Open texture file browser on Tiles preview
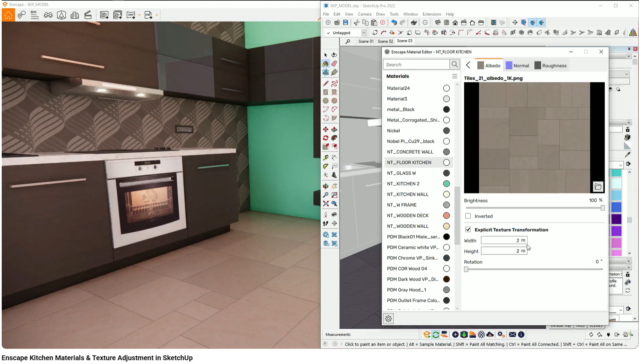The width and height of the screenshot is (639, 364). click(x=598, y=186)
